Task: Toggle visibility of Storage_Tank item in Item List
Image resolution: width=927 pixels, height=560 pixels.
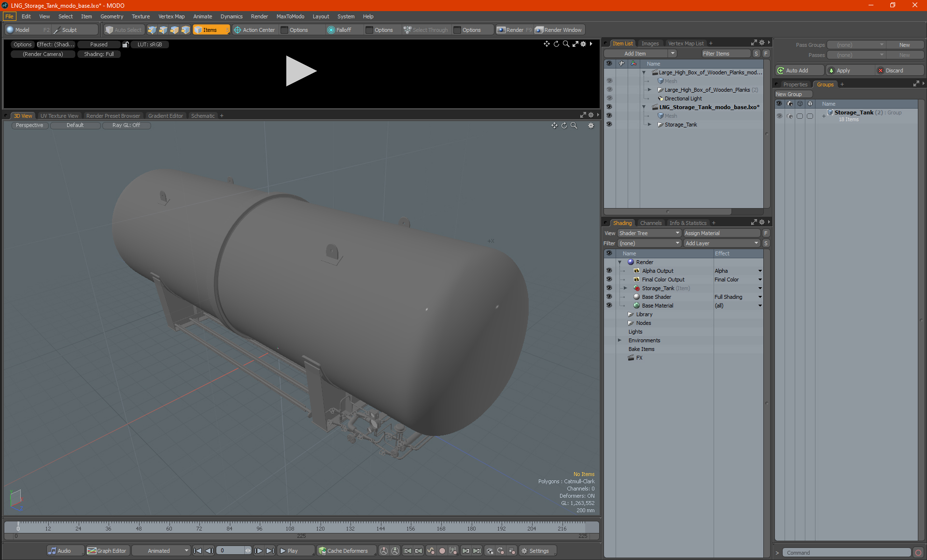Action: point(609,124)
